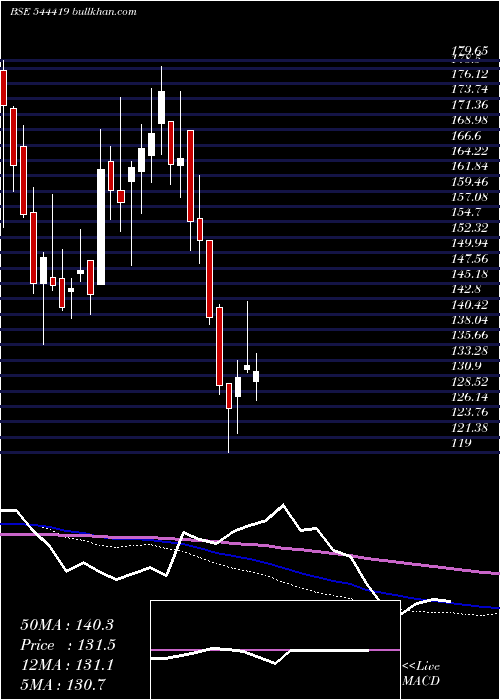Click the 142.8 price axis label

coord(467,289)
